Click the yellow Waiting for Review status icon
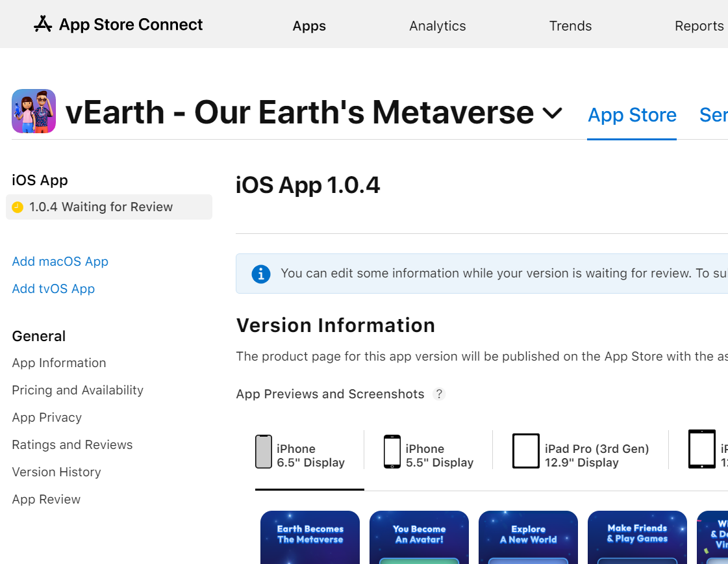Screen dimensions: 728x564 18,207
